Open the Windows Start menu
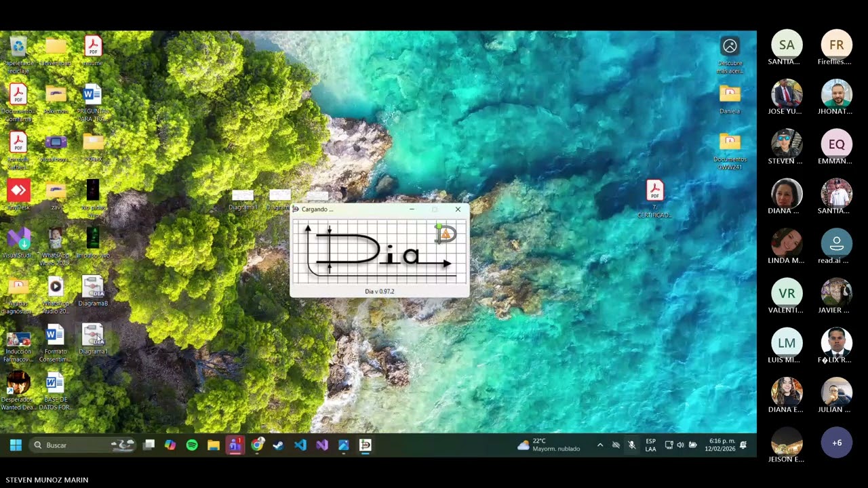Viewport: 868px width, 488px height. coord(16,445)
